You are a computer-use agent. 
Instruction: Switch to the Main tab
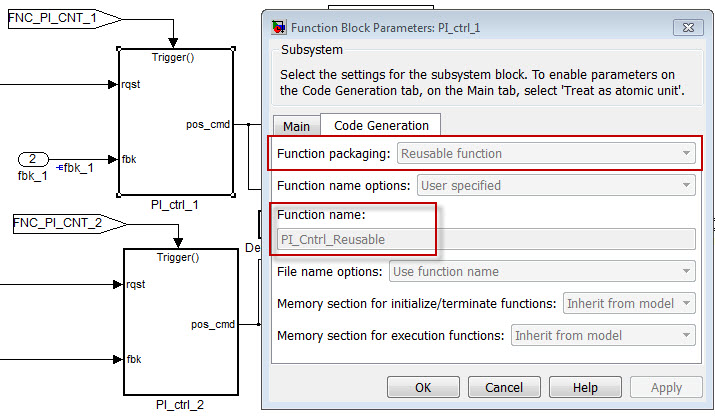[296, 126]
